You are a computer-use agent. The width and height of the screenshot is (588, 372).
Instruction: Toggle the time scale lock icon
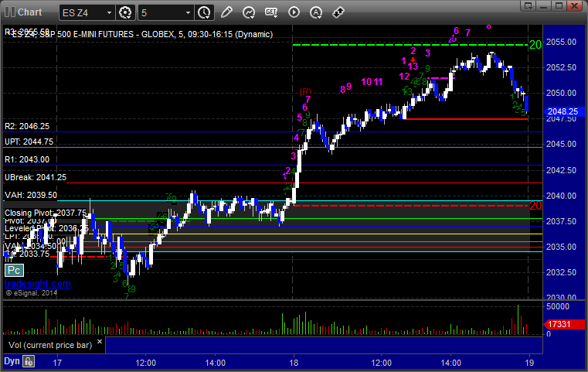tap(29, 361)
